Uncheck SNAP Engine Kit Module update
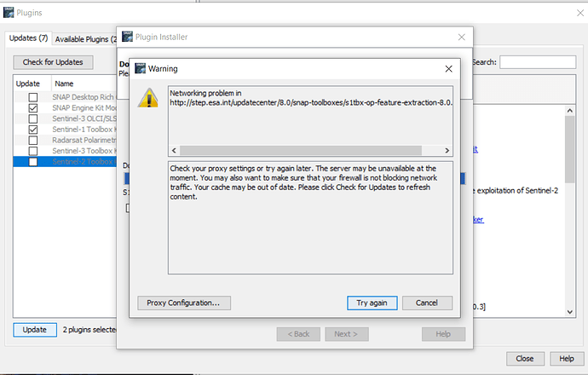588x375 pixels. point(33,108)
